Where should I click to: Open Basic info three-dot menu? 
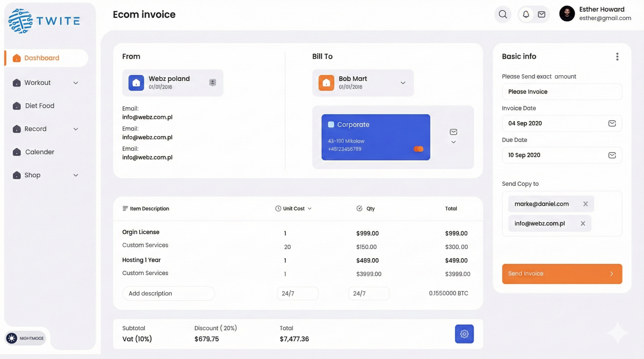pyautogui.click(x=617, y=57)
